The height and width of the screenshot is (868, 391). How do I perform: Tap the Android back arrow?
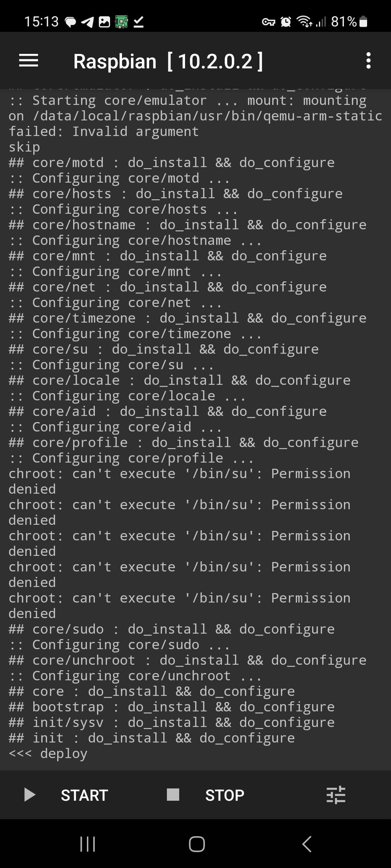pos(307,844)
